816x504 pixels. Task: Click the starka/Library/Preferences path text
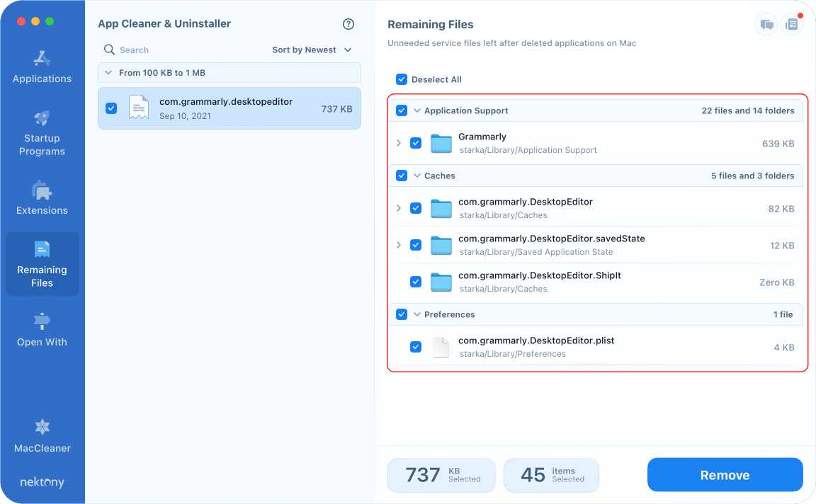click(513, 354)
